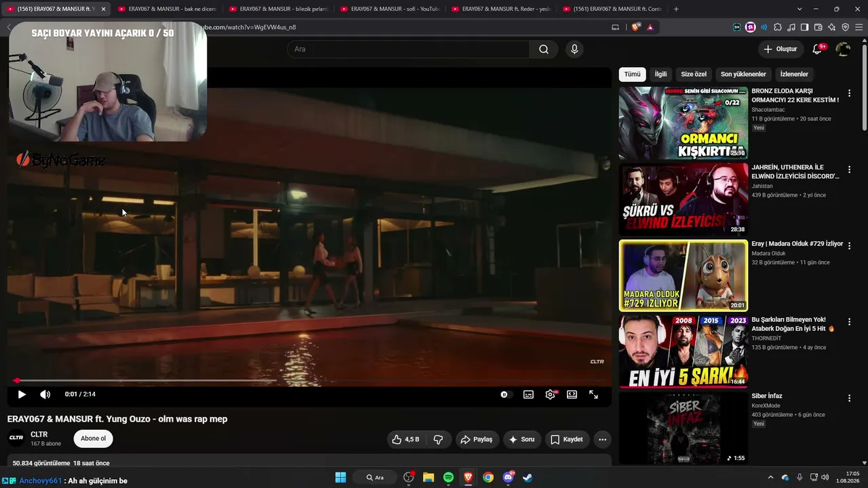Image resolution: width=868 pixels, height=488 pixels.
Task: Open the THORNEDİT channel link
Action: click(768, 338)
